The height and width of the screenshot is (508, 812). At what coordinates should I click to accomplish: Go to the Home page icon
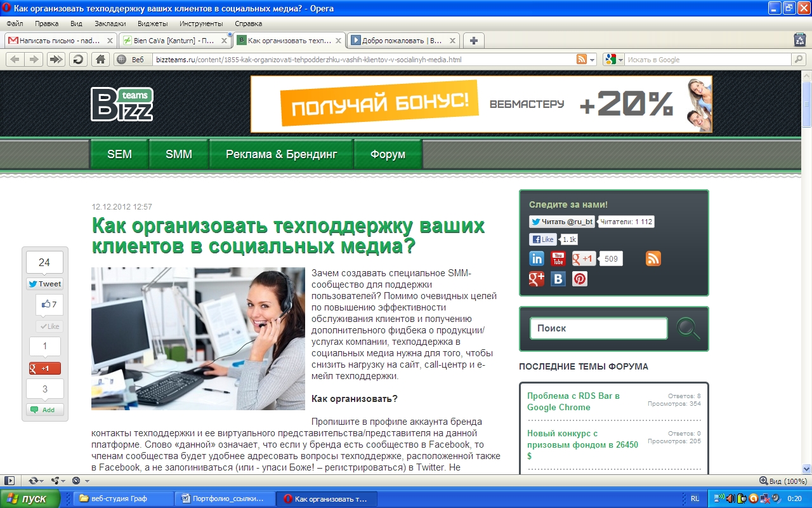point(100,59)
